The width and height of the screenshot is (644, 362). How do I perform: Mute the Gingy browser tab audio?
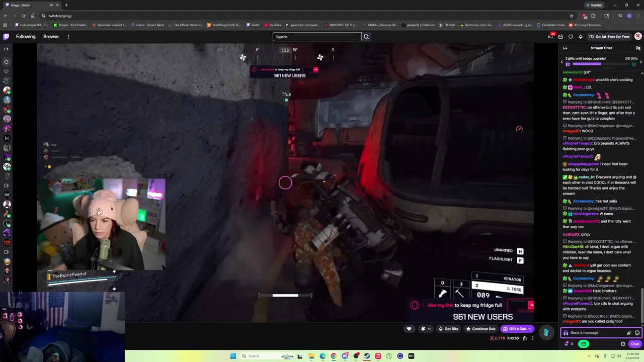click(x=51, y=5)
